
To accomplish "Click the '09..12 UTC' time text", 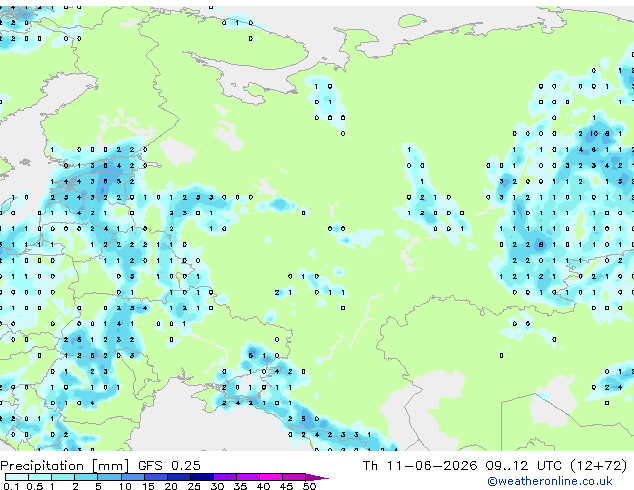I will pos(524,466).
